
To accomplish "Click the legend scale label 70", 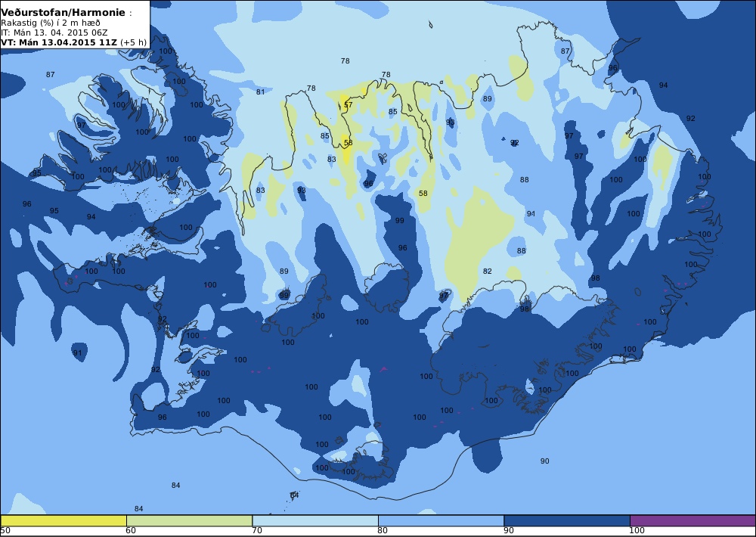I will [x=257, y=531].
